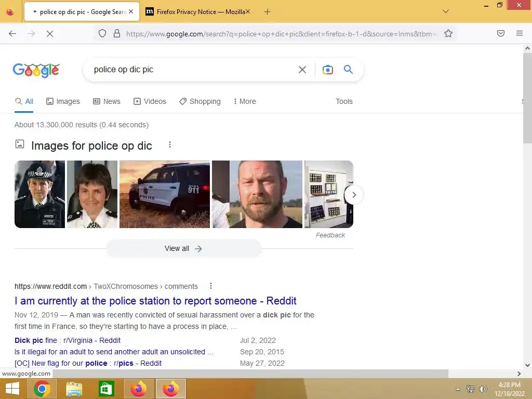
Task: Open the List all tabs chevron
Action: click(x=446, y=11)
